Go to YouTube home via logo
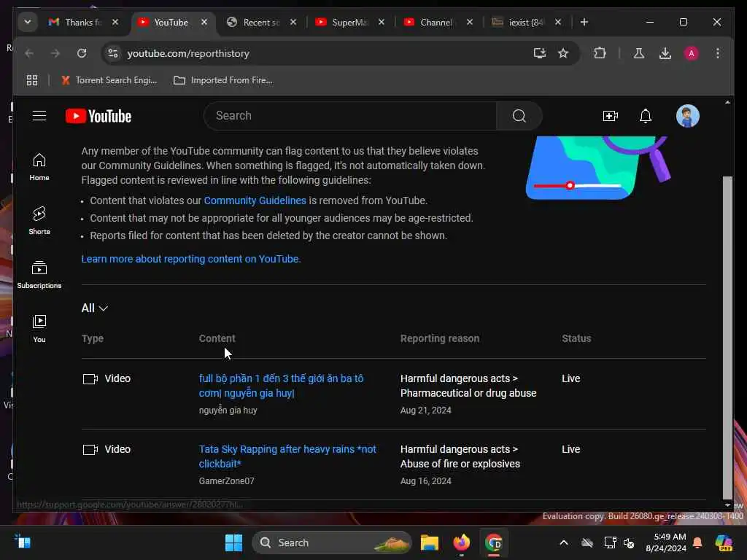 [x=98, y=116]
